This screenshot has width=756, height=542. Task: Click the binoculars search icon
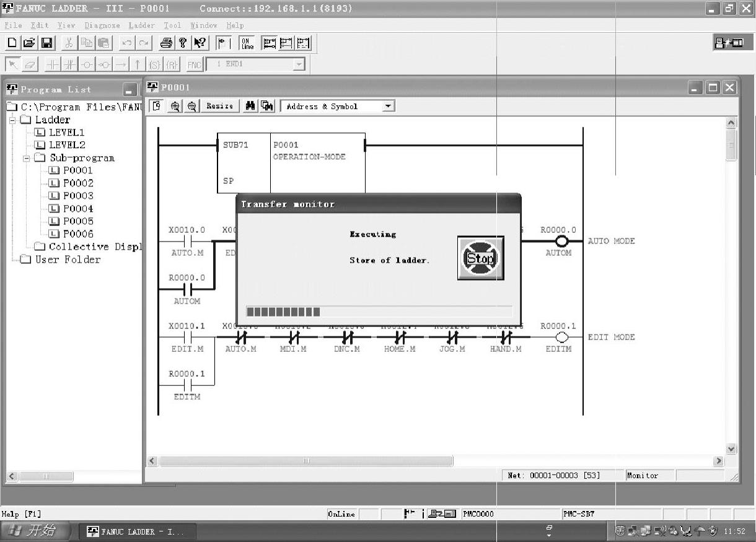click(x=250, y=106)
